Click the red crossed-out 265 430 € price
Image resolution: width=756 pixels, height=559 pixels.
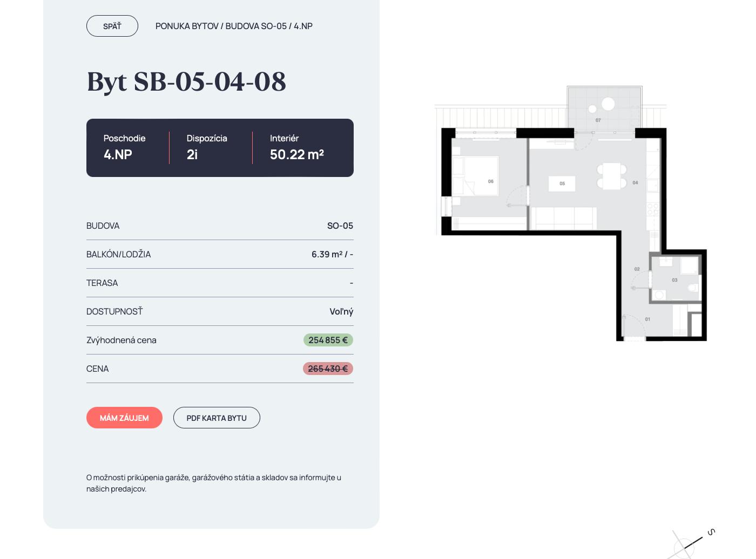click(x=328, y=369)
